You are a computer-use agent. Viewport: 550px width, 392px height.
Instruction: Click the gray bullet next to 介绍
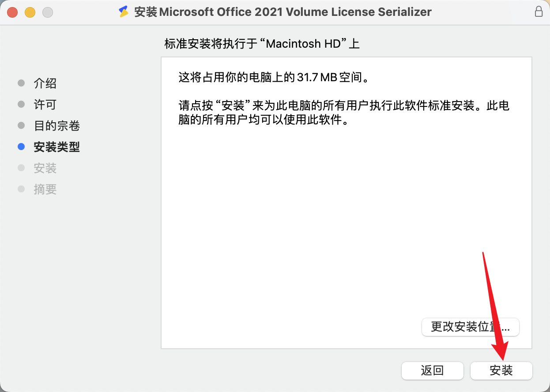21,83
